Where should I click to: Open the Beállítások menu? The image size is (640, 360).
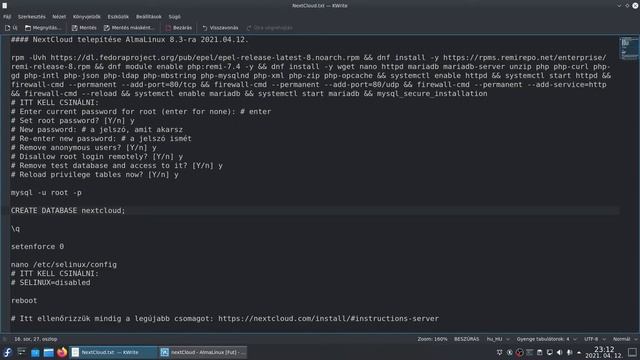[149, 17]
